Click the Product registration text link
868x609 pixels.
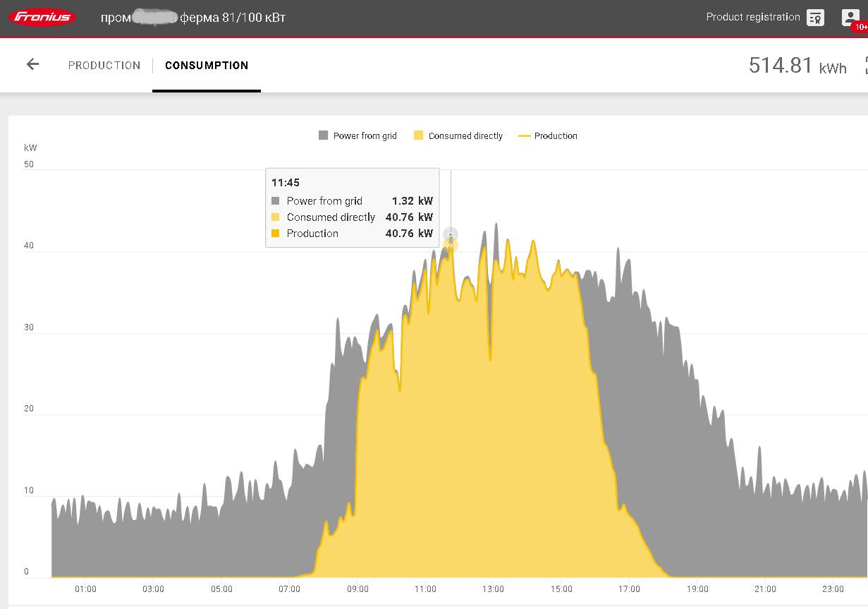tap(752, 17)
